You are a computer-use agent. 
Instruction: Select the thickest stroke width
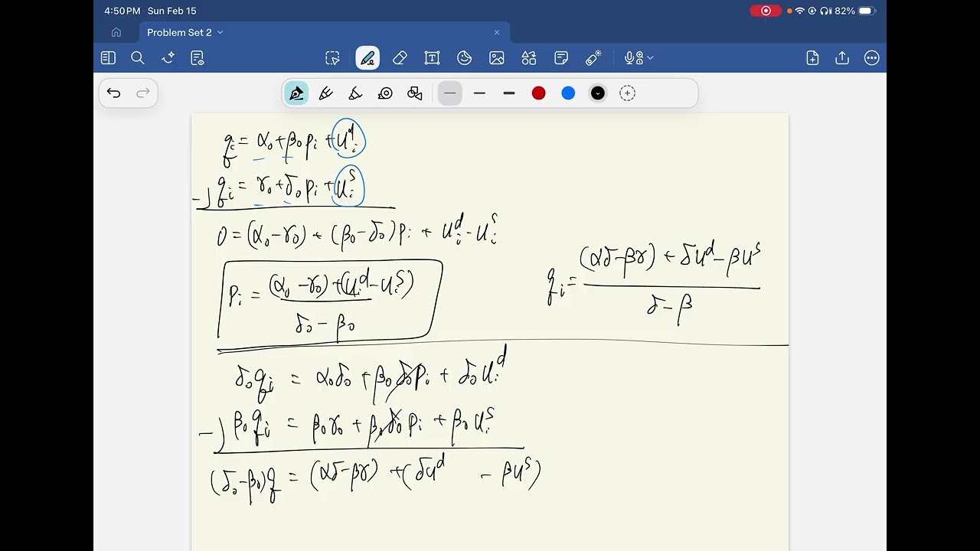(x=509, y=93)
